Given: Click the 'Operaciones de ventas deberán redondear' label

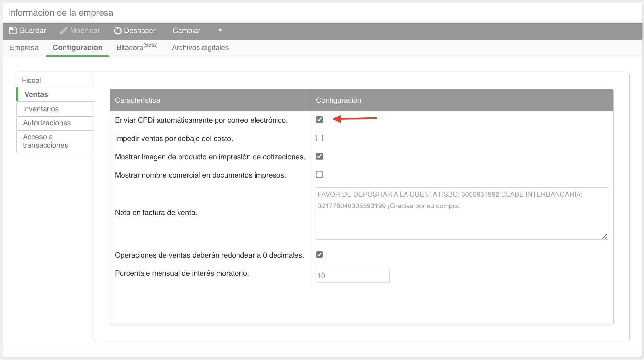Looking at the screenshot, I should 209,255.
